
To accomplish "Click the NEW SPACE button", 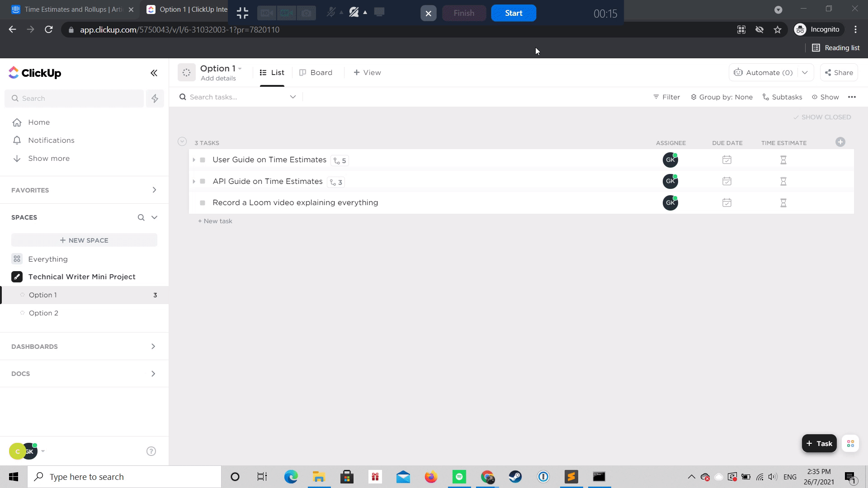I will pyautogui.click(x=84, y=240).
